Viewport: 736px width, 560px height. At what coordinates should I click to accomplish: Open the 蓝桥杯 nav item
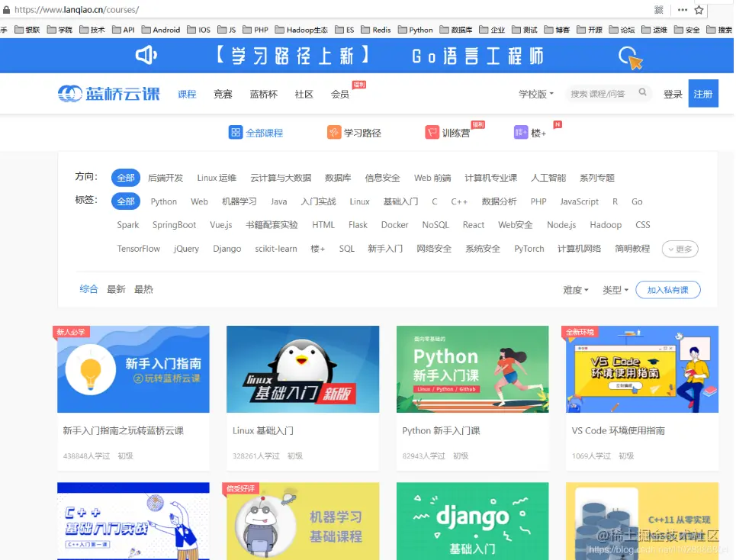point(263,94)
